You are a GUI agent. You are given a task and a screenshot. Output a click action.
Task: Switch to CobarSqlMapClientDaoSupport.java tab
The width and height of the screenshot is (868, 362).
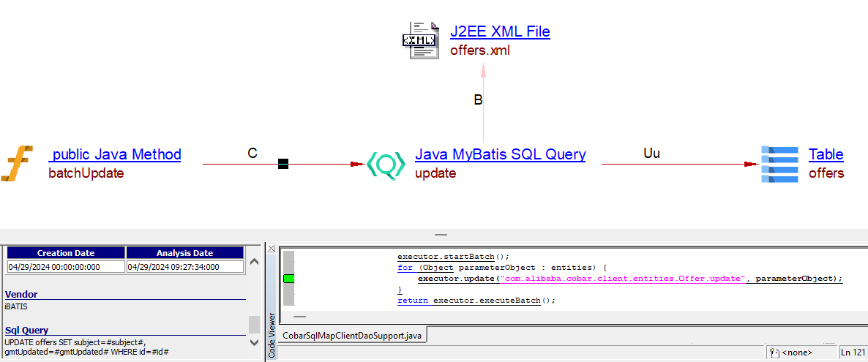pyautogui.click(x=353, y=336)
